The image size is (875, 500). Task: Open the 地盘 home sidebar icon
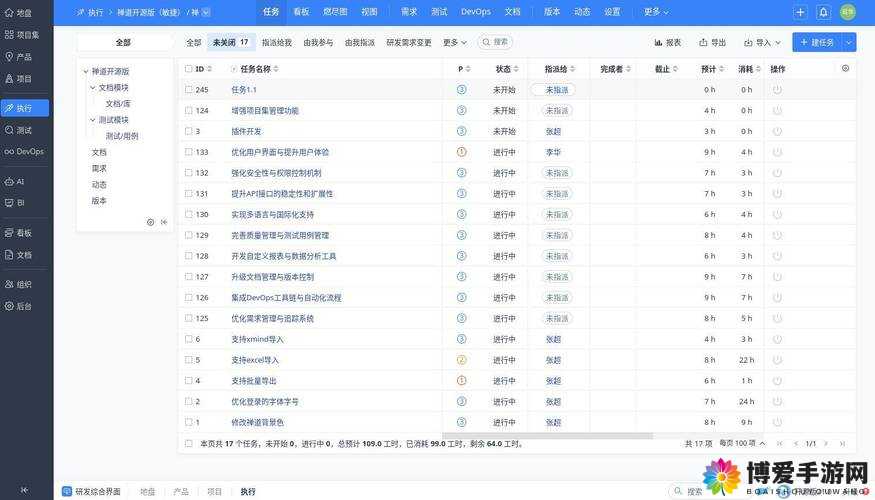tap(18, 12)
